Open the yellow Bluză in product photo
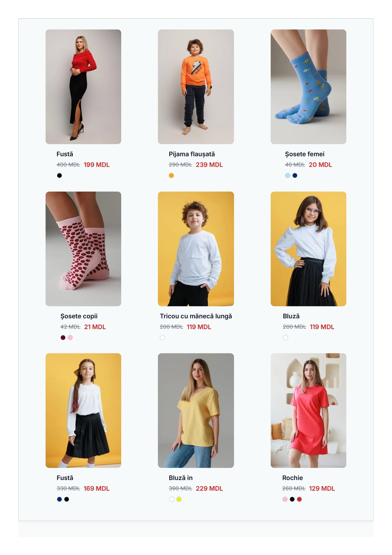Image resolution: width=392 pixels, height=555 pixels. pos(196,411)
